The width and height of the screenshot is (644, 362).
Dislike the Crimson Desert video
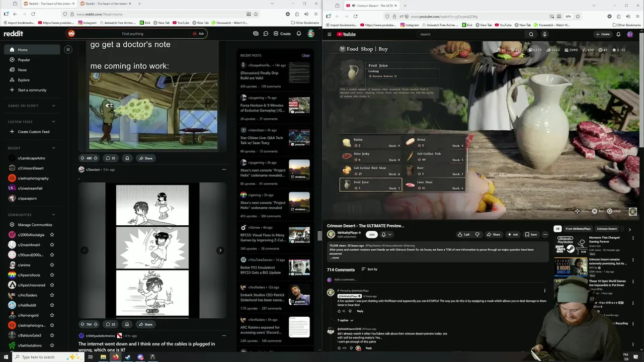[477, 234]
